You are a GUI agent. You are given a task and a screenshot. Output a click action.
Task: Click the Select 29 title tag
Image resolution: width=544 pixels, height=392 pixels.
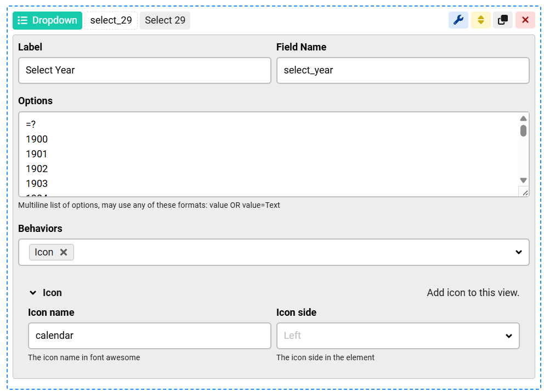point(165,20)
